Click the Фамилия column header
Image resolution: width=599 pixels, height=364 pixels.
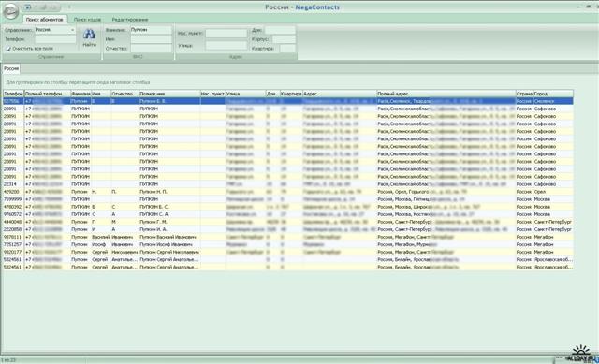80,94
